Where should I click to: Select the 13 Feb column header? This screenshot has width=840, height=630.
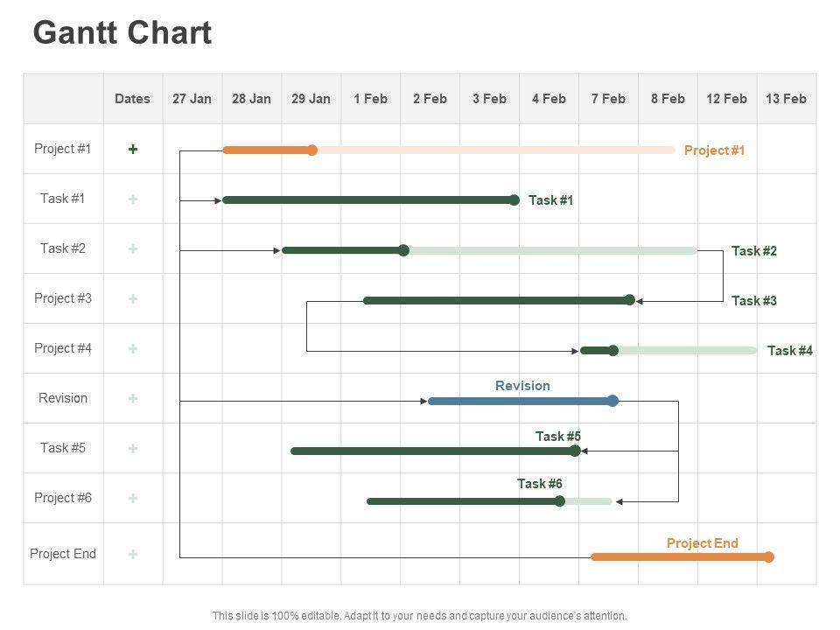[786, 99]
